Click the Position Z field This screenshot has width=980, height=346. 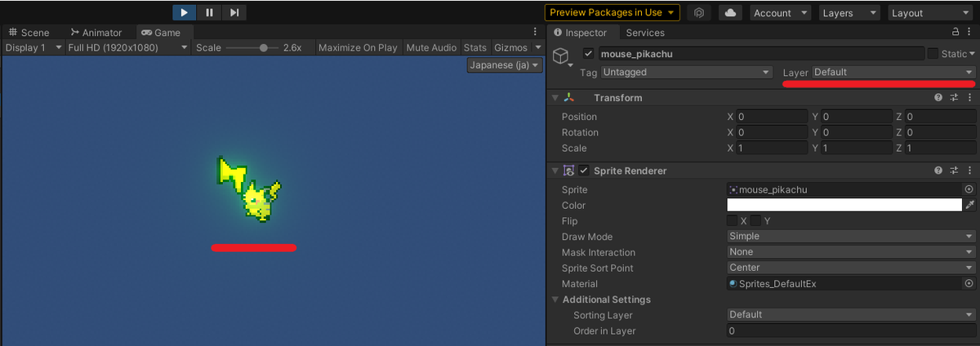(x=940, y=117)
